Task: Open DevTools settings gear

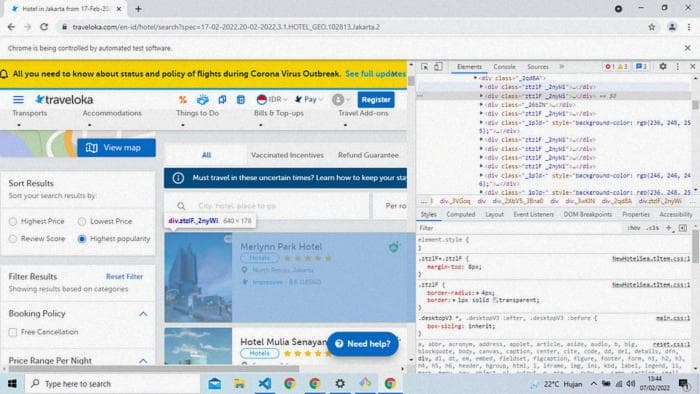Action: pyautogui.click(x=663, y=66)
